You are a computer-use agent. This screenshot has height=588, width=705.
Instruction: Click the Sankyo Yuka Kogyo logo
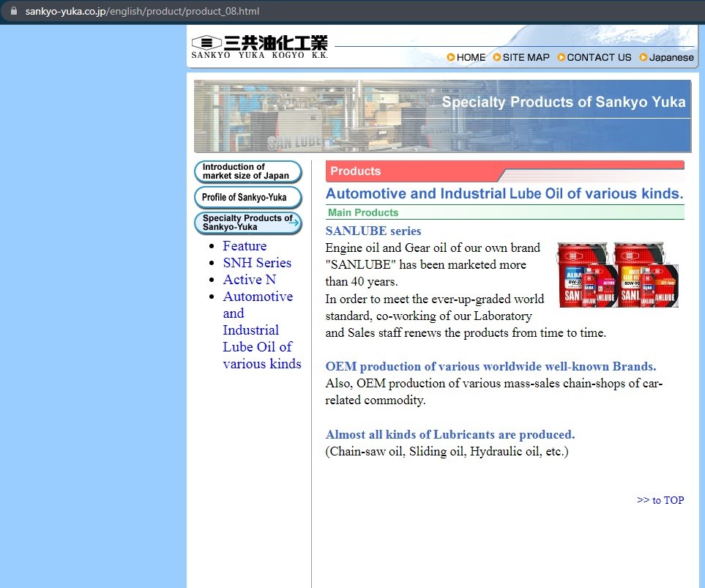pos(260,48)
